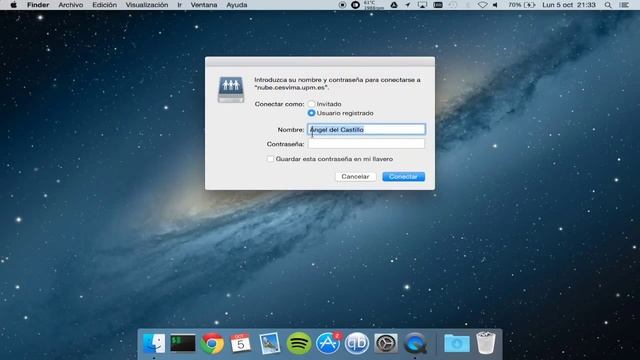640x360 pixels.
Task: Open QuickTime Player in the dock
Action: pyautogui.click(x=415, y=343)
